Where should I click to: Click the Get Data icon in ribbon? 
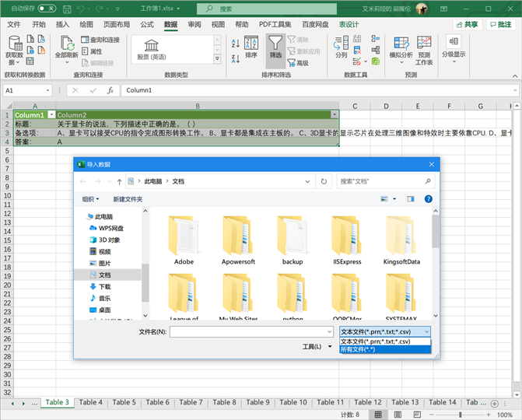[14, 50]
